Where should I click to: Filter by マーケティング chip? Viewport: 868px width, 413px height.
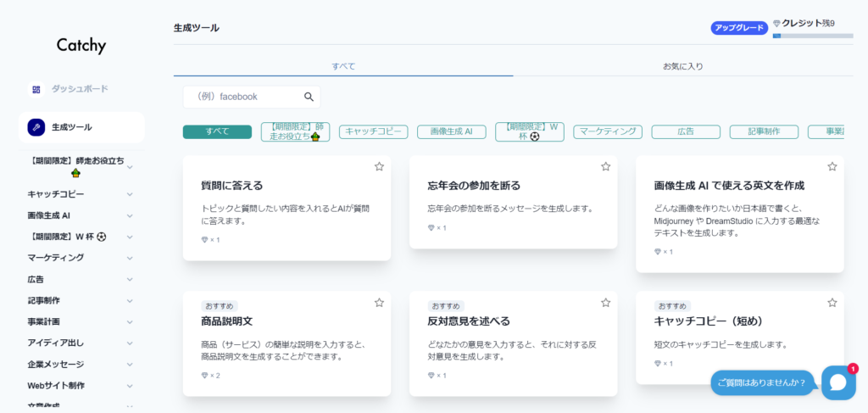[608, 131]
